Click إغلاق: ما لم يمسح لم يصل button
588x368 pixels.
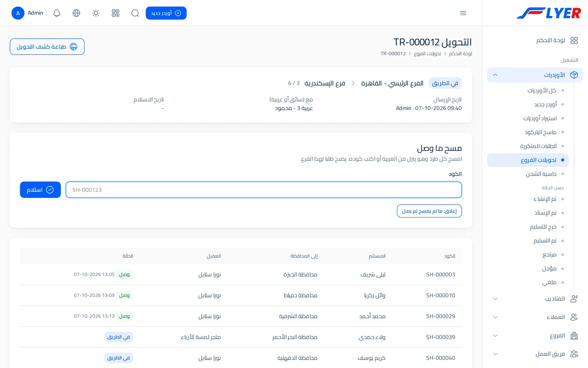coord(429,211)
